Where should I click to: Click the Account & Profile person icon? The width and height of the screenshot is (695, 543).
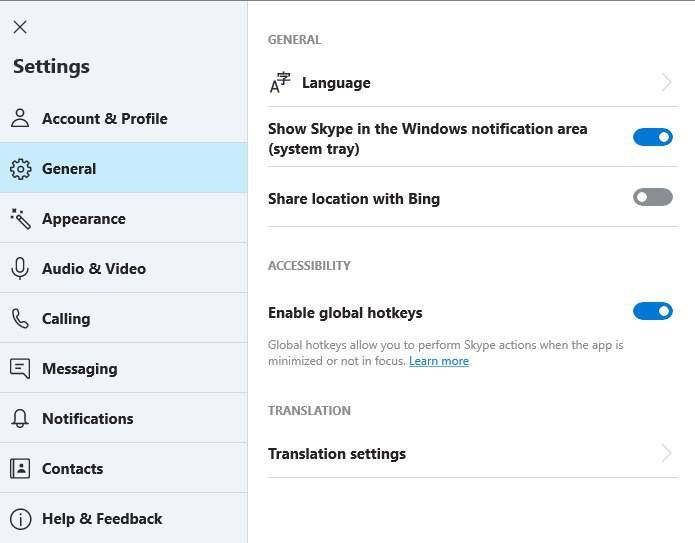(x=20, y=118)
